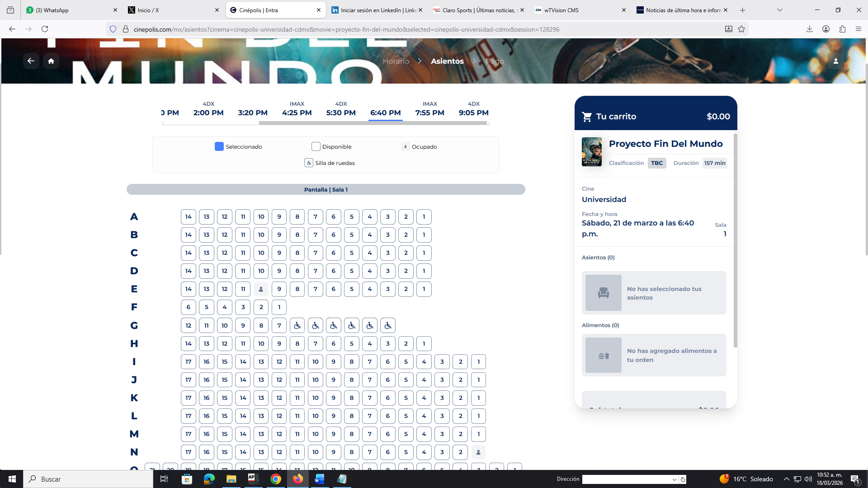Open Firefox list all tabs dropdown
This screenshot has width=868, height=488.
(779, 10)
